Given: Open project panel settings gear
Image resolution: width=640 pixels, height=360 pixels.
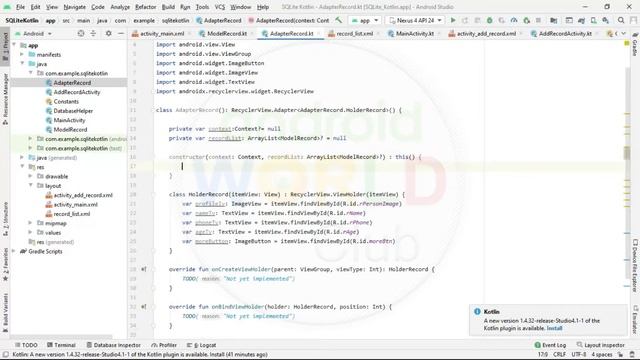Looking at the screenshot, I should [x=108, y=33].
